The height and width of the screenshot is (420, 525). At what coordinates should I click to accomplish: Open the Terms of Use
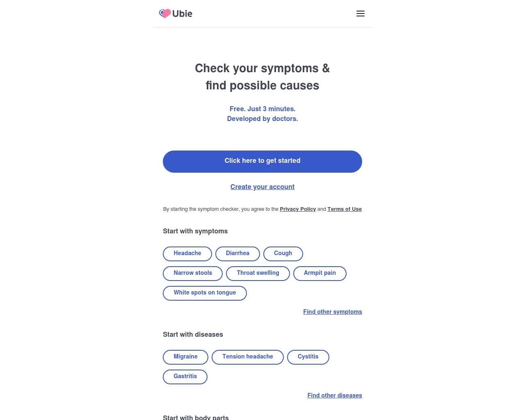(x=344, y=209)
